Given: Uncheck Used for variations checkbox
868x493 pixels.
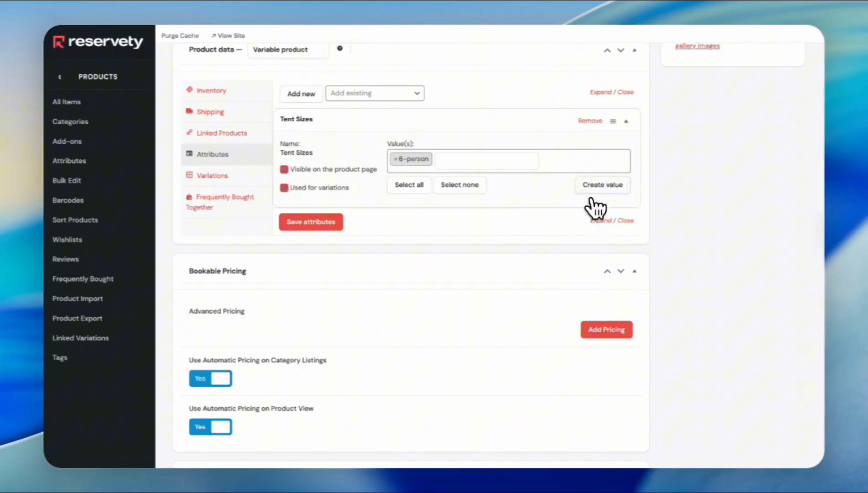Looking at the screenshot, I should [x=284, y=188].
